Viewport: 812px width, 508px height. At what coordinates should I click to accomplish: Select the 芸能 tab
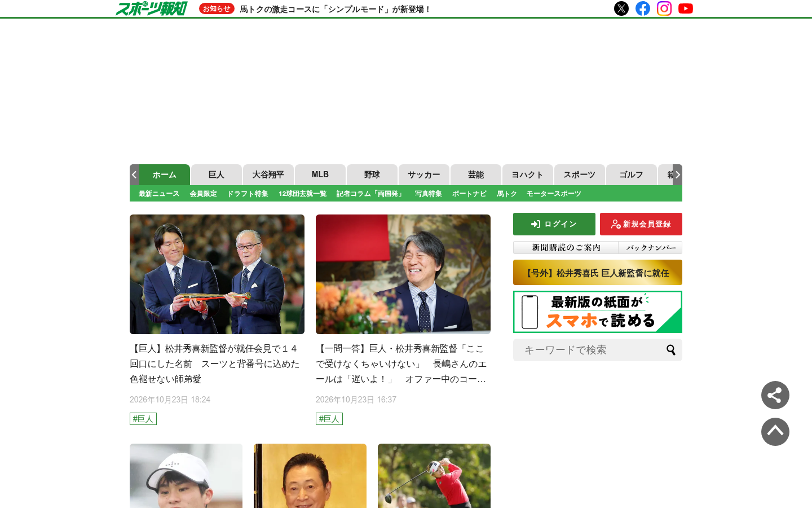coord(476,175)
